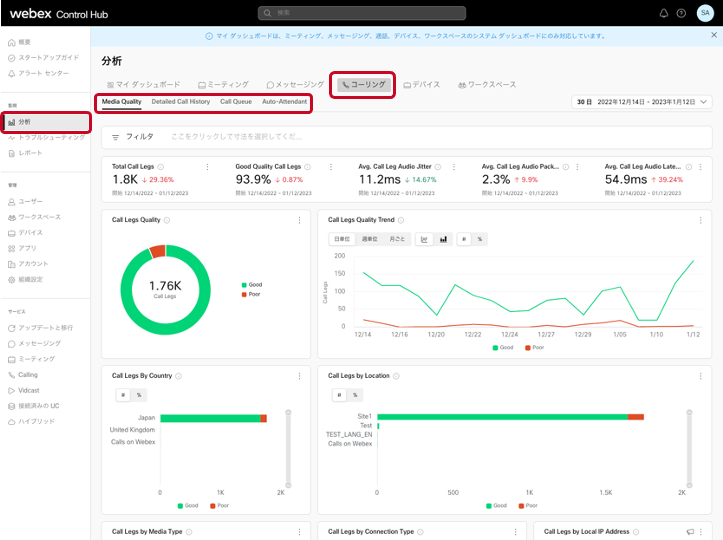Open ハイブリッド in sidebar
Image resolution: width=723 pixels, height=540 pixels.
[31, 421]
